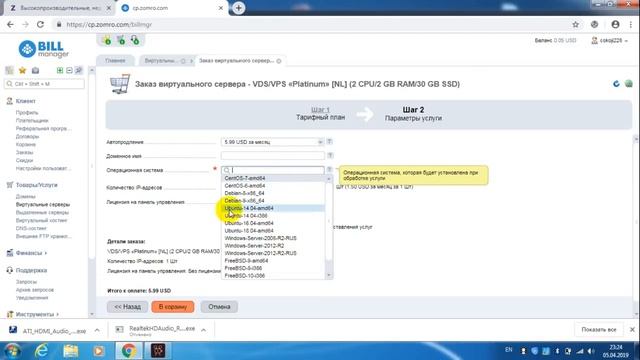This screenshot has width=640, height=360.
Task: Click the Операционная система search field
Action: (273, 170)
